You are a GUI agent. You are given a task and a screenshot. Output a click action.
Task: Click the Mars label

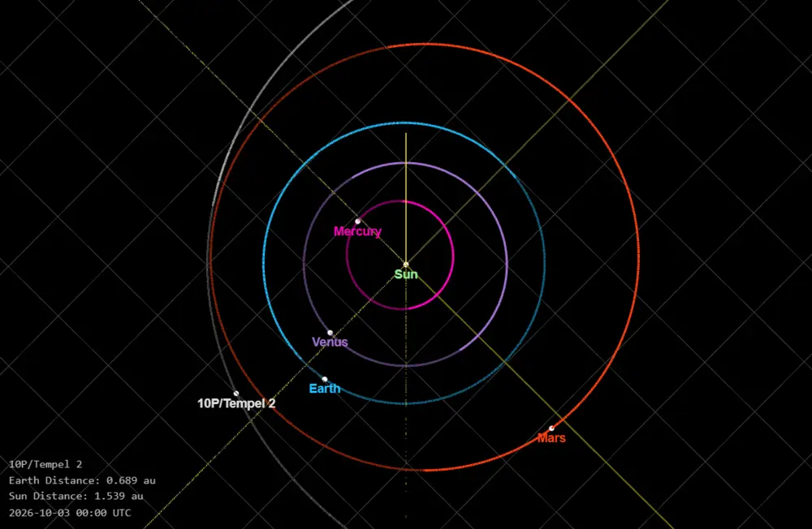point(551,438)
